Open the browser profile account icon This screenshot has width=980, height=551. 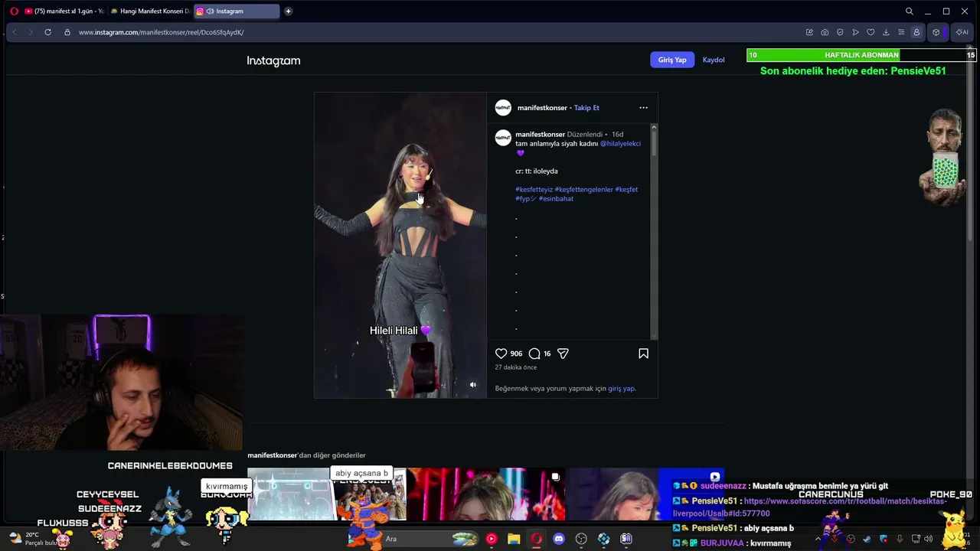[916, 32]
